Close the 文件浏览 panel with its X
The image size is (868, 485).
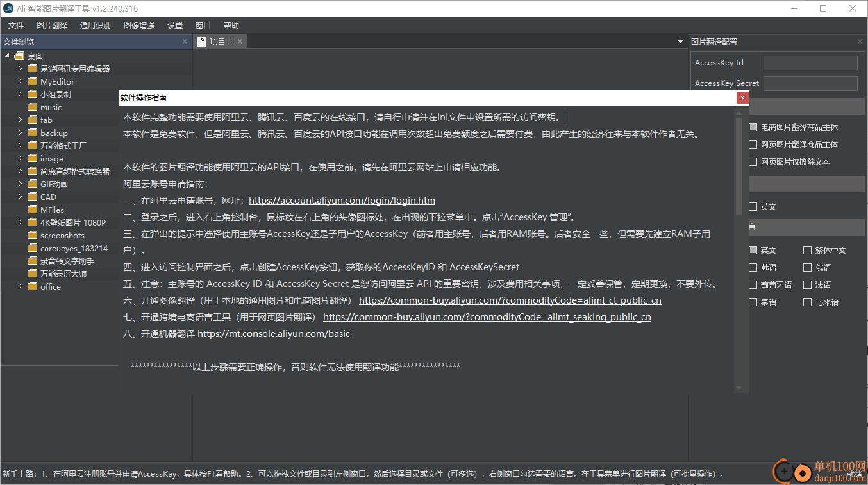click(x=185, y=42)
